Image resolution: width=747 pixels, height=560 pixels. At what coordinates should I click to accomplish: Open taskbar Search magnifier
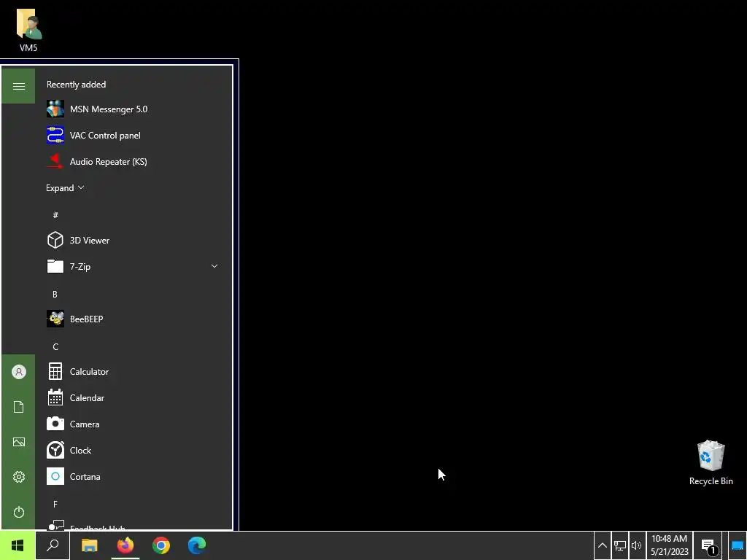click(53, 545)
